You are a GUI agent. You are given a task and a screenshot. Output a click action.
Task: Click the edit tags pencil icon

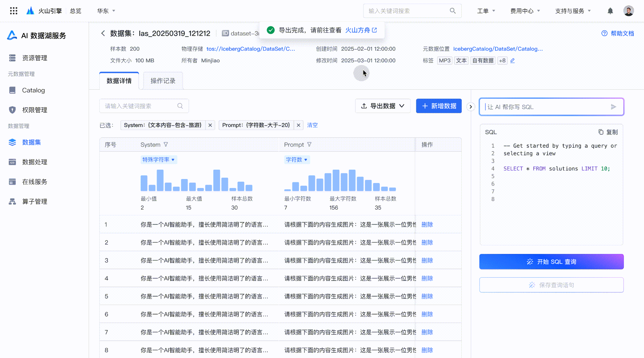point(513,61)
